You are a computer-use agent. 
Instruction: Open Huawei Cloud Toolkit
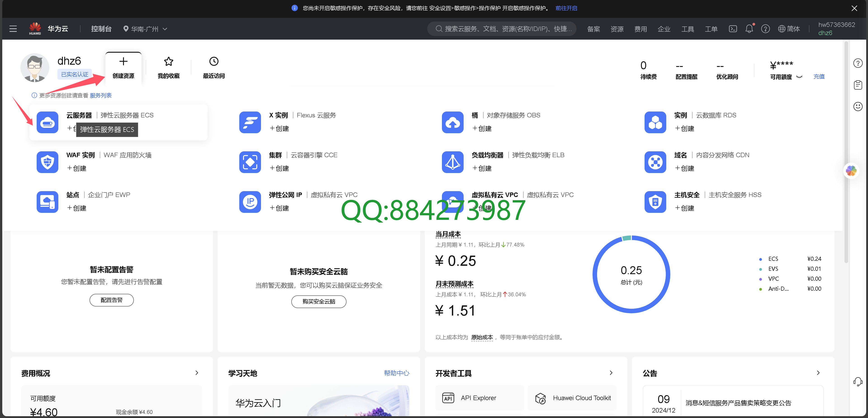pyautogui.click(x=572, y=398)
